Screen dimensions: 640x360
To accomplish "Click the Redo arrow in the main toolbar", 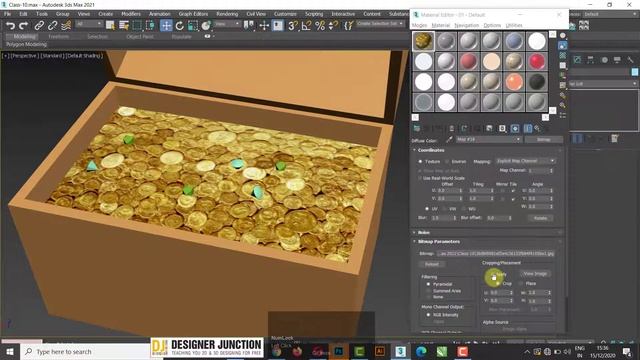I will (24, 26).
